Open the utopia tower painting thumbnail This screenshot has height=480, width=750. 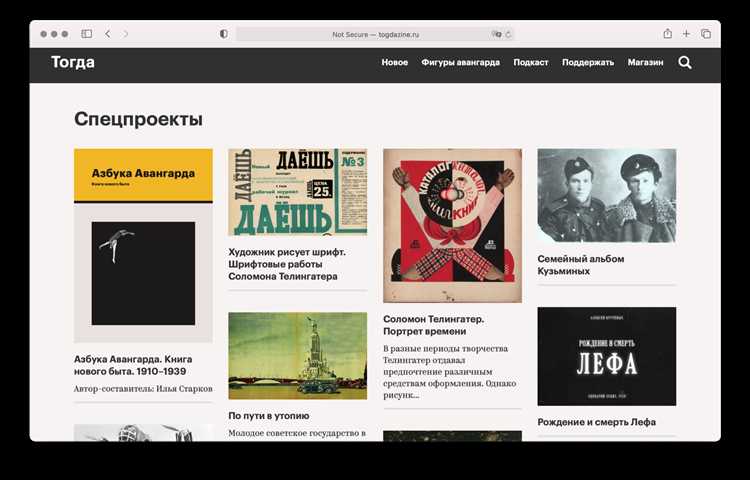298,356
